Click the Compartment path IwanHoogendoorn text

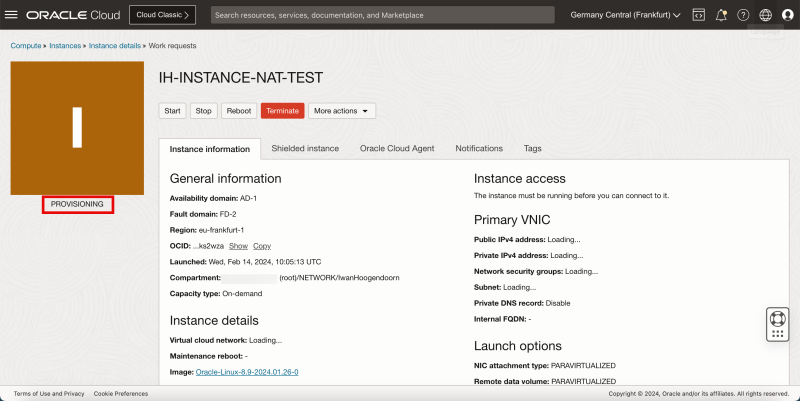click(x=339, y=278)
